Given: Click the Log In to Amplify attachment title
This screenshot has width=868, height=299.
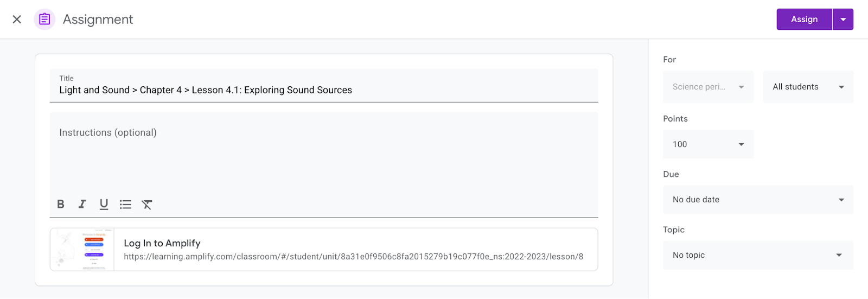Looking at the screenshot, I should coord(162,243).
